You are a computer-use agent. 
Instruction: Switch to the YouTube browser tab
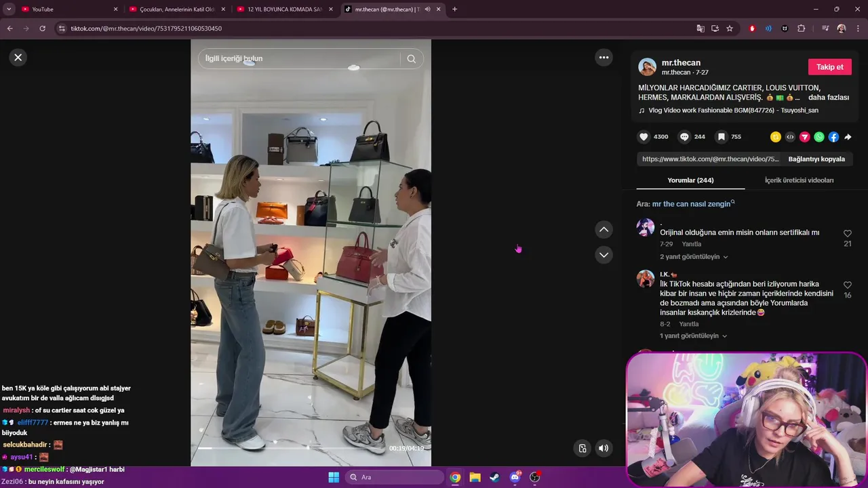[68, 9]
